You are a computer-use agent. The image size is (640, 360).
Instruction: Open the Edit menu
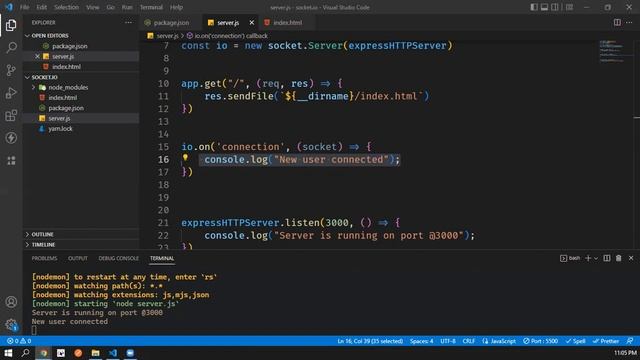42,7
